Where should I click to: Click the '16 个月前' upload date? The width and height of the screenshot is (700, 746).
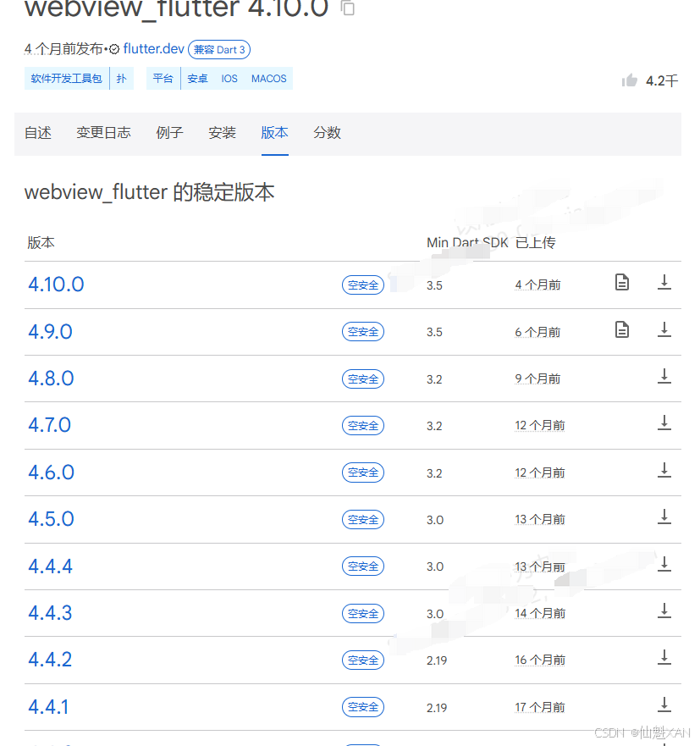[540, 660]
